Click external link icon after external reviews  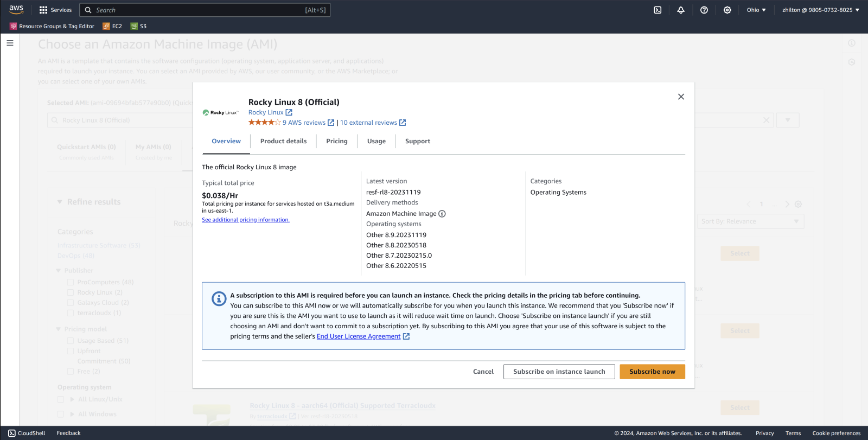403,123
